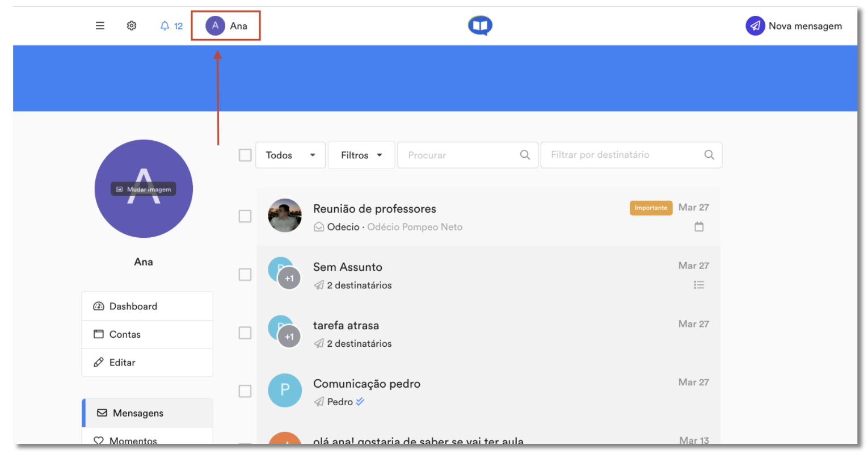Click the Nova mensagem paper plane icon
The image size is (868, 454).
755,26
